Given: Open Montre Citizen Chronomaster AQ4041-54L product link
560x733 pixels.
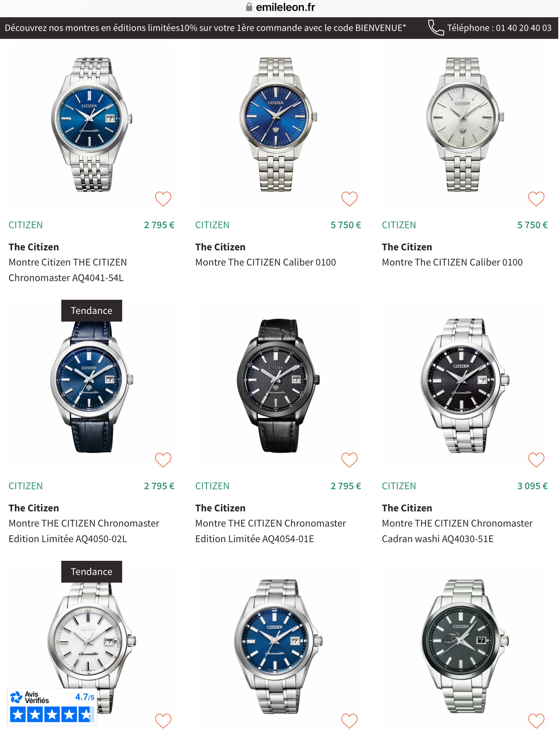Looking at the screenshot, I should coord(68,270).
